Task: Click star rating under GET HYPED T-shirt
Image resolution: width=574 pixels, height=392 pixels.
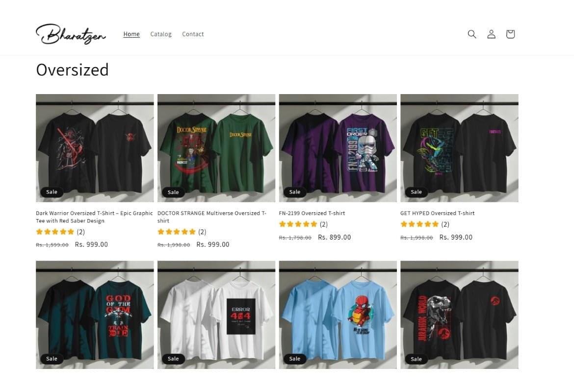Action: point(419,224)
